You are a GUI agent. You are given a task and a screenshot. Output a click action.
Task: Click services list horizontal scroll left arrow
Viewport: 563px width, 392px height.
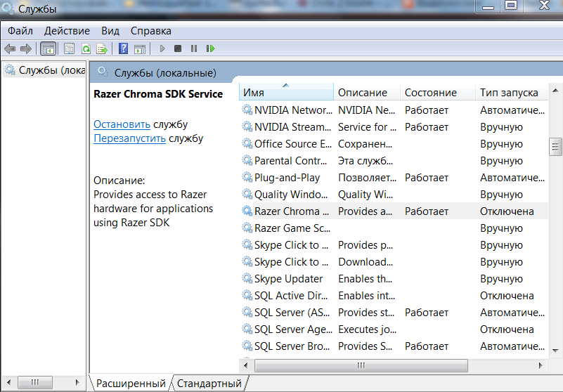point(245,365)
